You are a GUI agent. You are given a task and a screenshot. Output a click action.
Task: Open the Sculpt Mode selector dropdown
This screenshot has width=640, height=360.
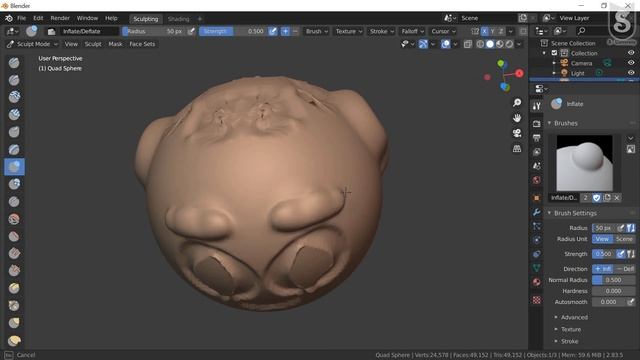(x=32, y=44)
